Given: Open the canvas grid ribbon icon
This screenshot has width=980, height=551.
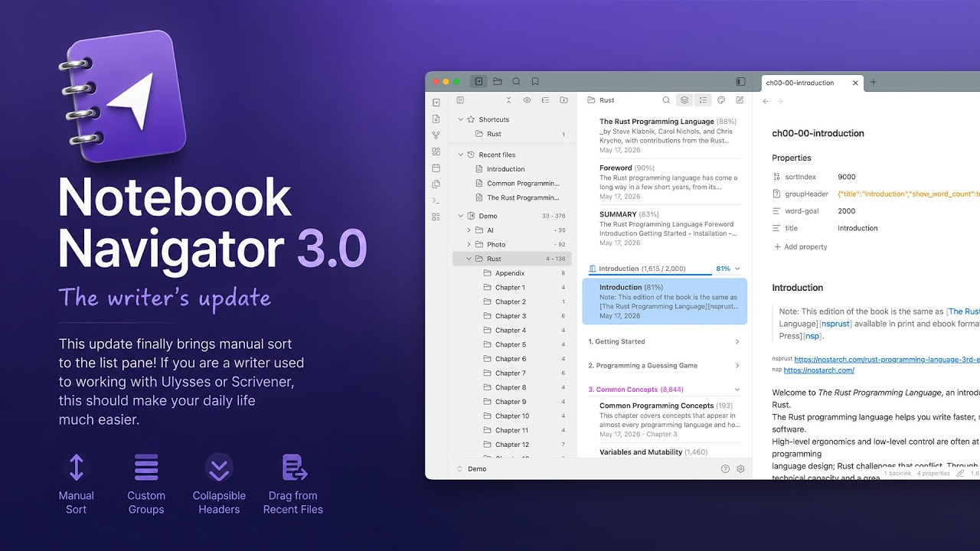Looking at the screenshot, I should tap(436, 152).
